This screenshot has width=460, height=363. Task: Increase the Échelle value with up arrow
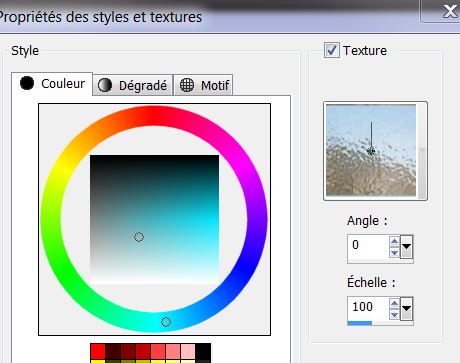394,303
